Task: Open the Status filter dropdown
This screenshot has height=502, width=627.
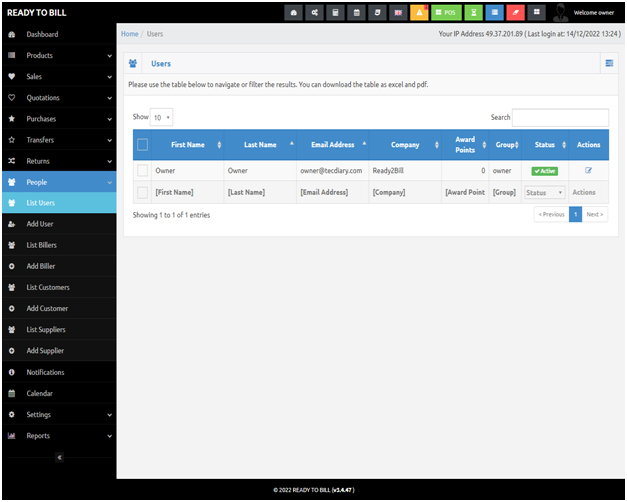Action: pyautogui.click(x=545, y=193)
